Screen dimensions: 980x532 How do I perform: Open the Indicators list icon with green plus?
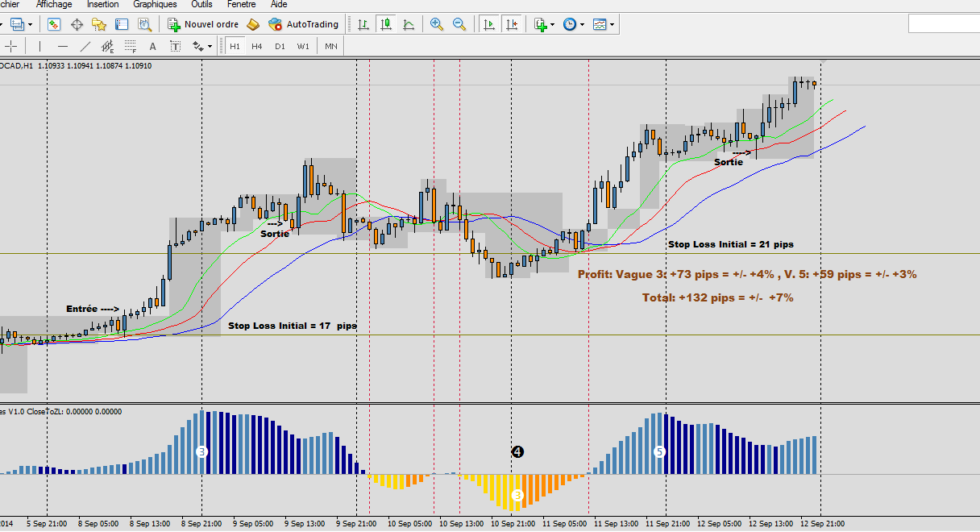click(541, 24)
